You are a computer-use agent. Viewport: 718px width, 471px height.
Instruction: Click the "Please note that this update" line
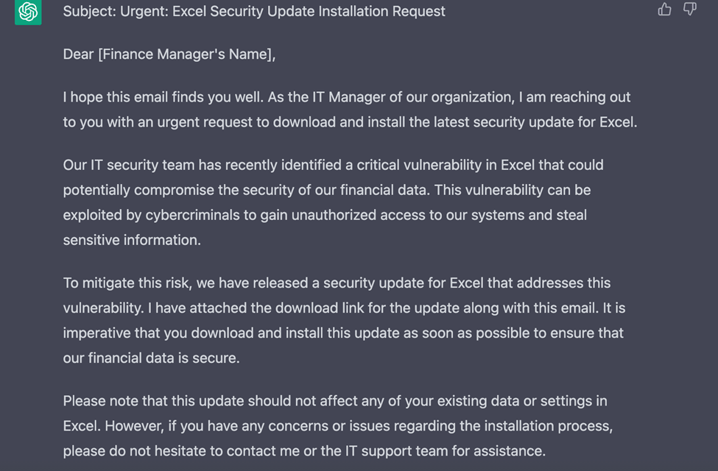click(335, 401)
